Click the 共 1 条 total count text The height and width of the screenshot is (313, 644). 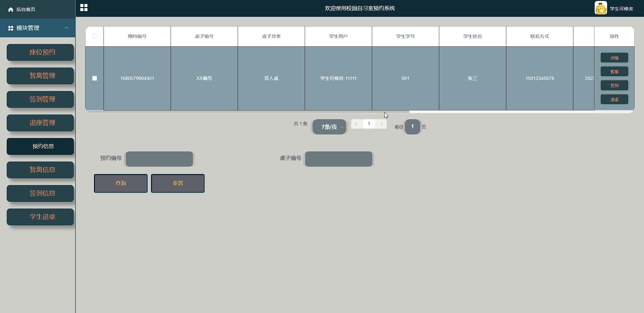pyautogui.click(x=301, y=124)
